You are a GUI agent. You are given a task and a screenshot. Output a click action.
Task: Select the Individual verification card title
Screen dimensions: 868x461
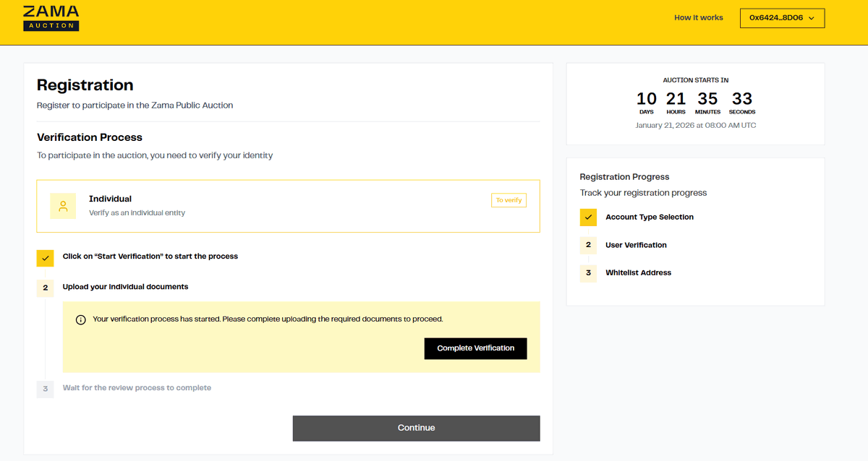point(110,199)
